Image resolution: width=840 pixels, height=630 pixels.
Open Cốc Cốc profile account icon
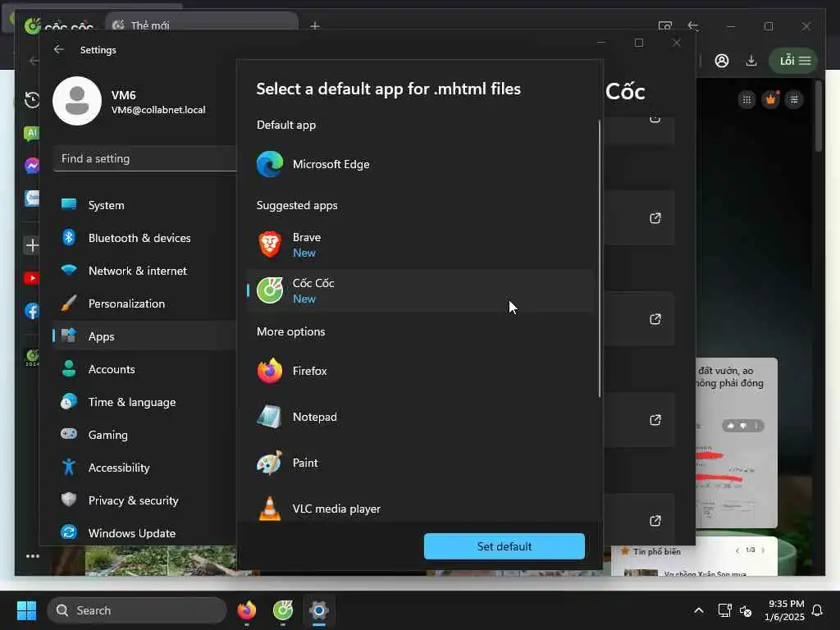(x=722, y=61)
